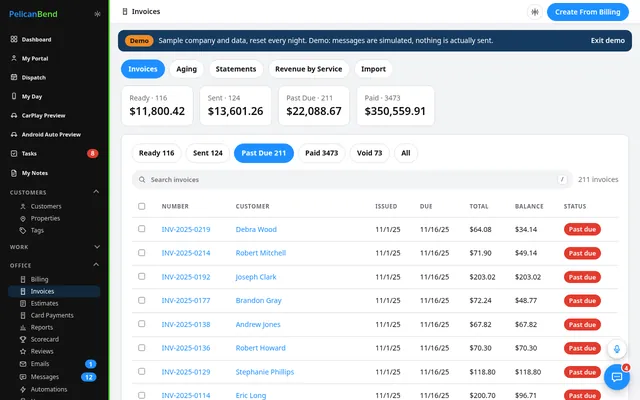The height and width of the screenshot is (400, 640).
Task: Click the Reports chart icon
Action: click(23, 327)
